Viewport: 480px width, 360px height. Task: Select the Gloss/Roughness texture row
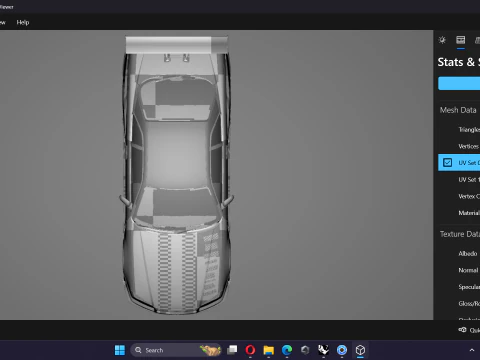pos(459,303)
